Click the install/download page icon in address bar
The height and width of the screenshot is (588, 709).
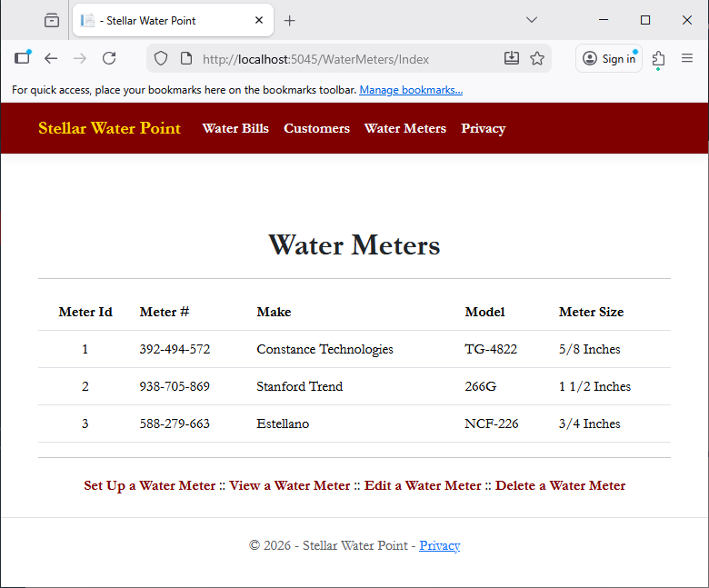click(x=512, y=58)
